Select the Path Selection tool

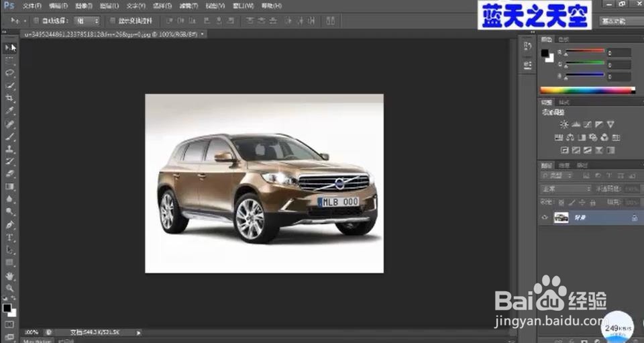(10, 250)
